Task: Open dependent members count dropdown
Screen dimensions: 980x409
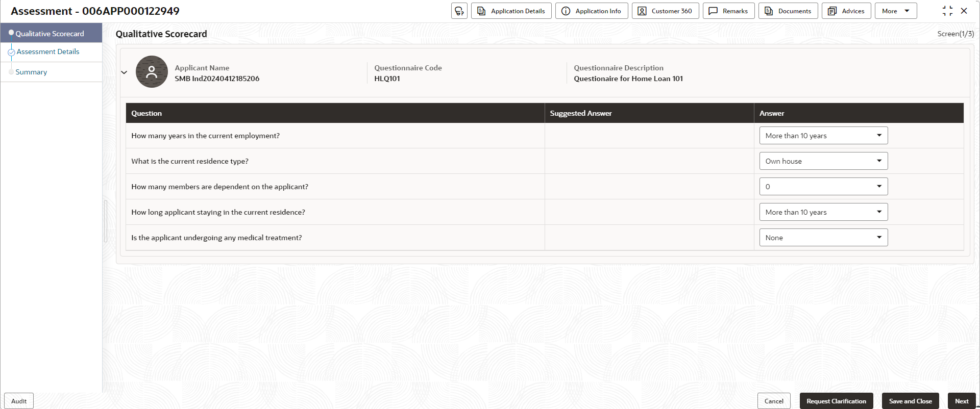Action: tap(823, 187)
